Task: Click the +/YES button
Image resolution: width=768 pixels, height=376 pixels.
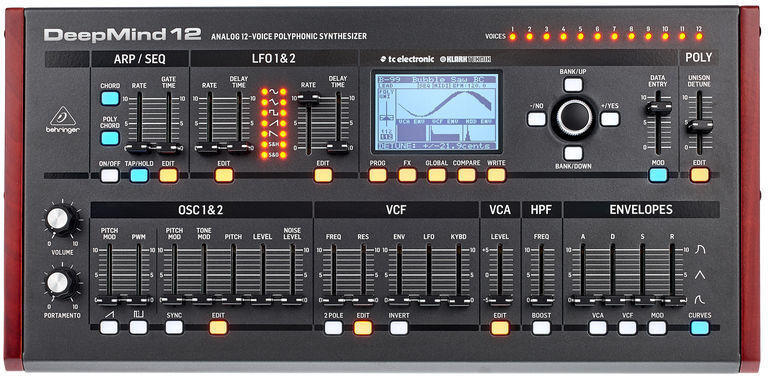Action: click(x=610, y=119)
